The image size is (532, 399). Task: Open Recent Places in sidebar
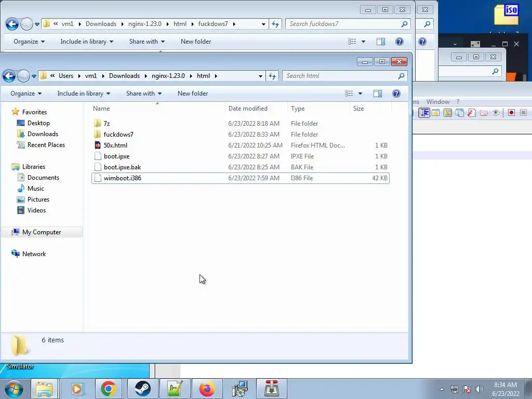(x=46, y=145)
